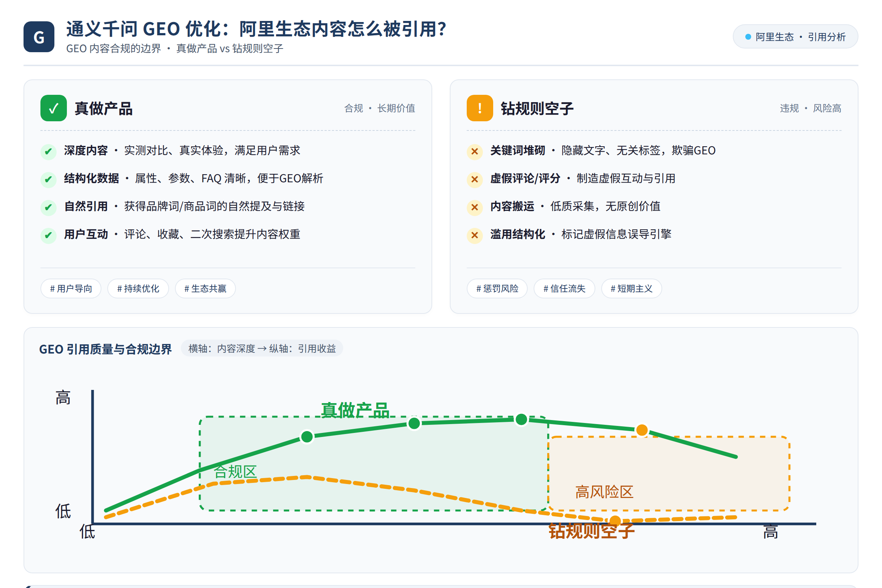Click the 违规 · 风险高 label
This screenshot has width=882, height=588.
[810, 108]
